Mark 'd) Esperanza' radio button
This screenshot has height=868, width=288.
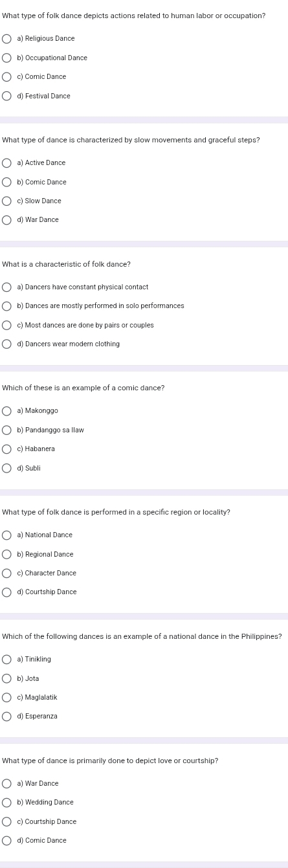(7, 717)
